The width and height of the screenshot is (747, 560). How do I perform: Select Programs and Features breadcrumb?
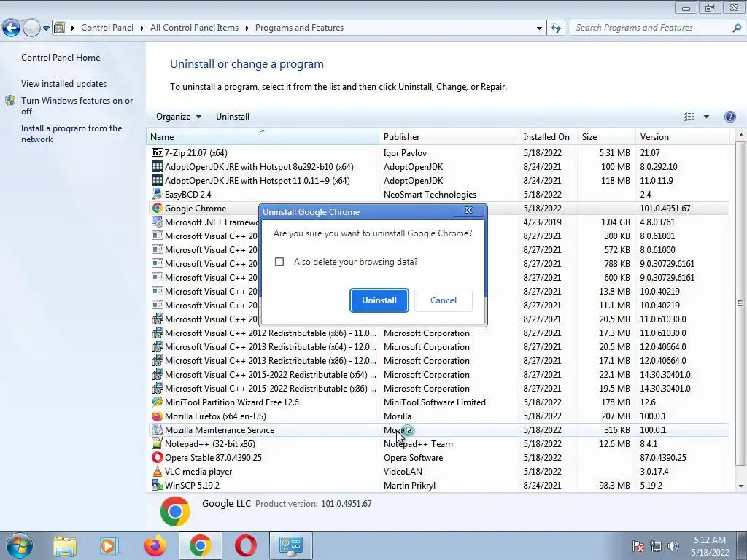click(299, 28)
